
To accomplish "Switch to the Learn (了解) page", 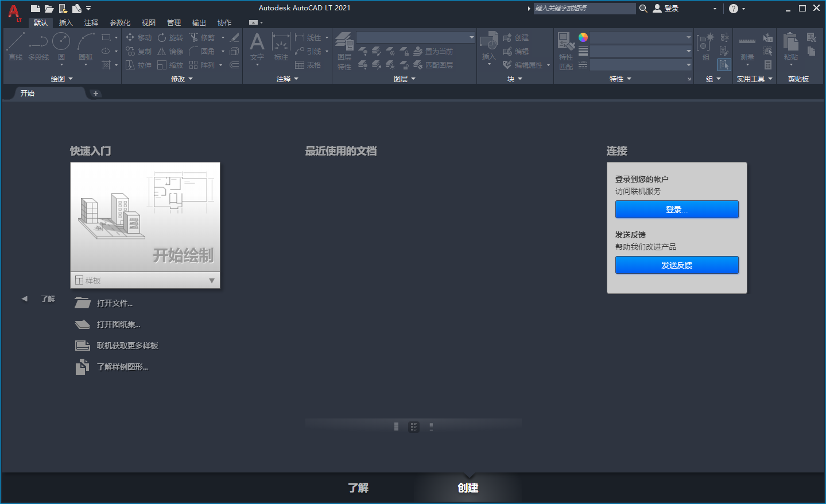I will tap(357, 488).
